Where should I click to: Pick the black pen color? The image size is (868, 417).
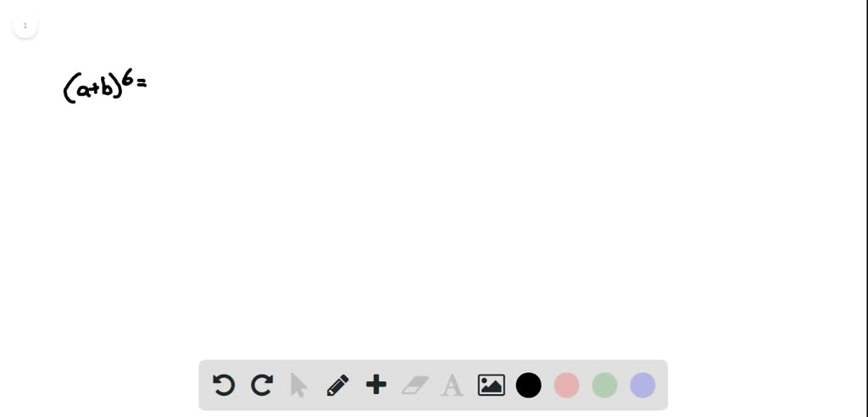tap(529, 385)
